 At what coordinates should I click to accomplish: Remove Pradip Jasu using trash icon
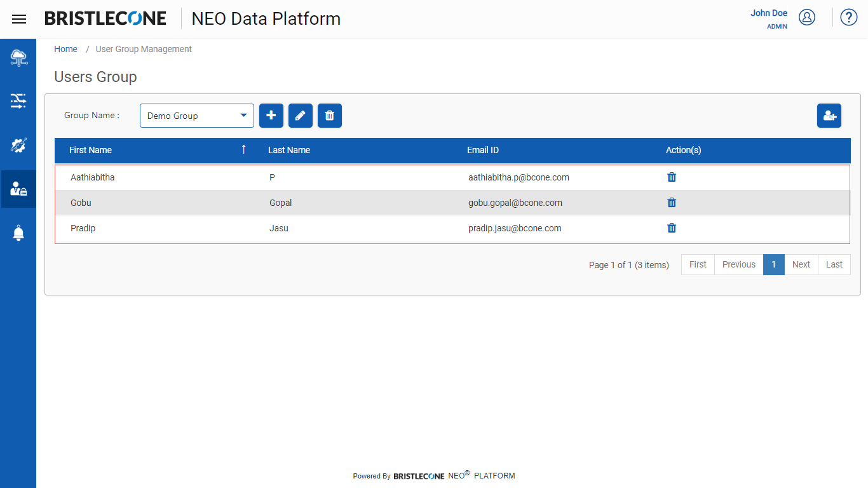pyautogui.click(x=672, y=228)
